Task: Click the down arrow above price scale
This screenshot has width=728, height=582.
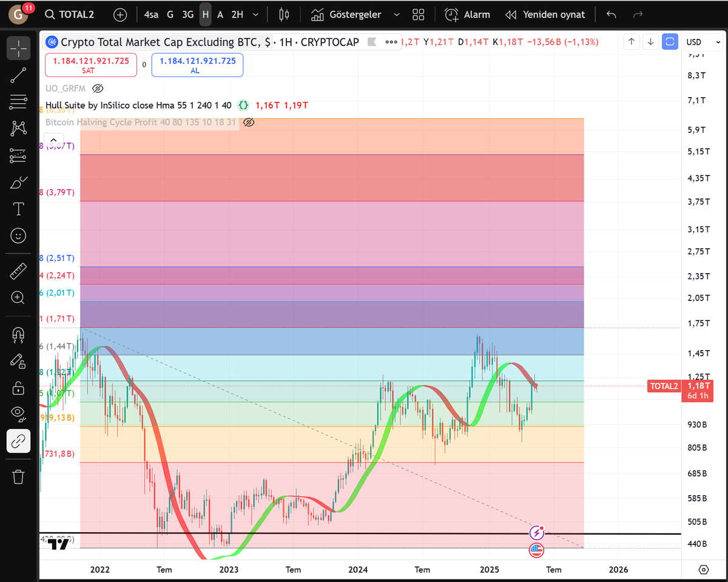Action: click(x=650, y=42)
